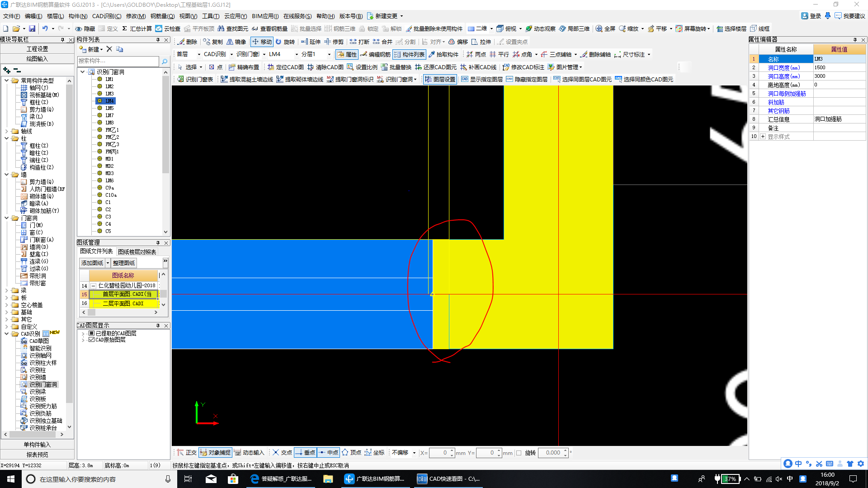Expand the 梁 tree node
The width and height of the screenshot is (868, 488).
pos(7,290)
